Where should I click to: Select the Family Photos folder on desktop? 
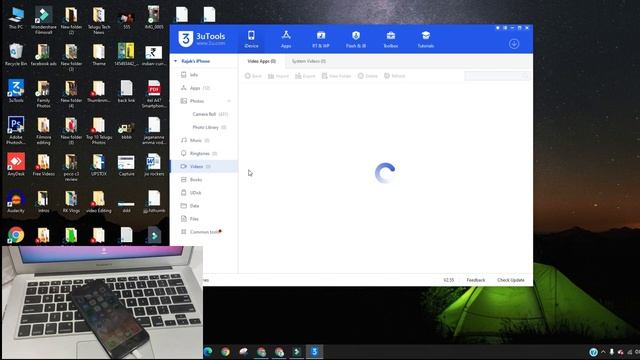(x=44, y=94)
